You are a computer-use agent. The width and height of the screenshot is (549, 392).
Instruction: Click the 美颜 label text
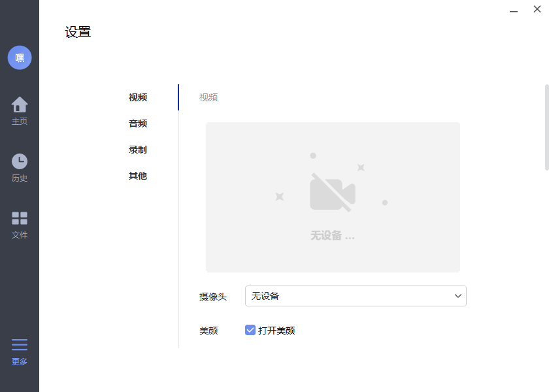tap(208, 331)
